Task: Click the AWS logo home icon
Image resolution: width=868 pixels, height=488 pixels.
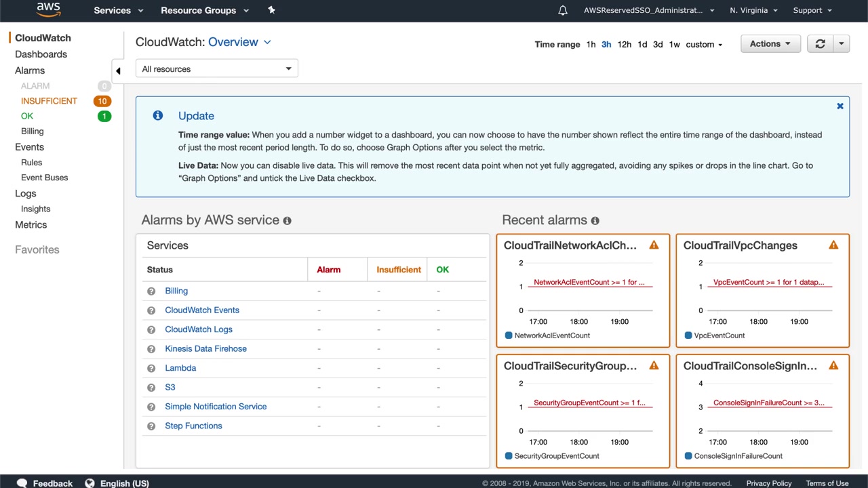Action: coord(48,9)
